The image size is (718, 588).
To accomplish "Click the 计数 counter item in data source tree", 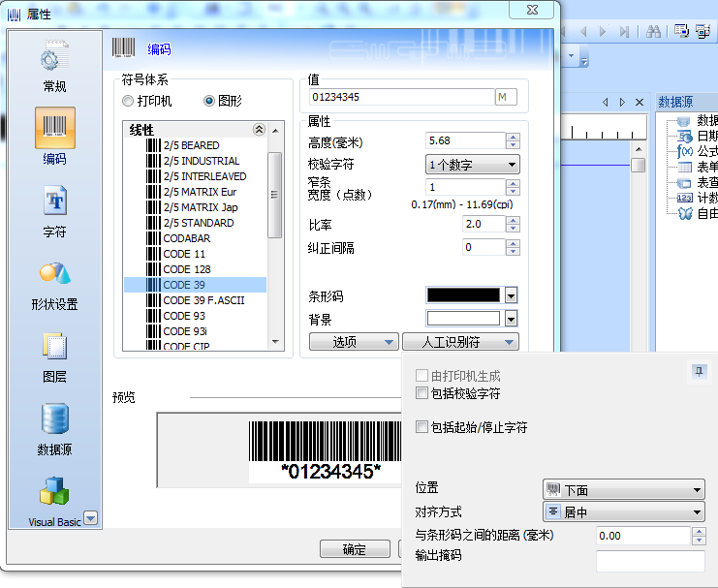I will pos(697,198).
